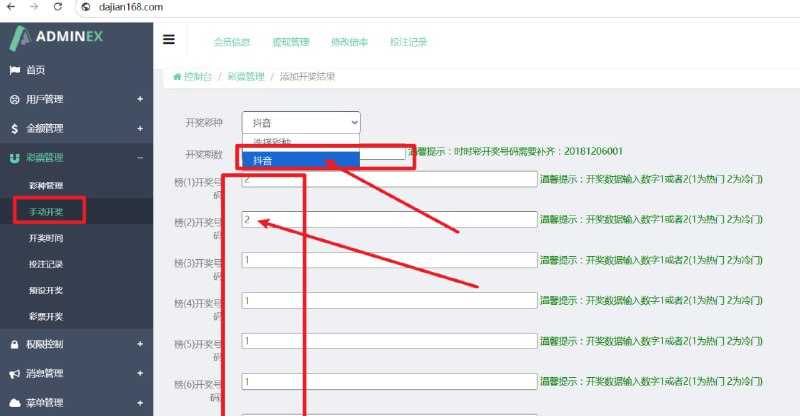Expand the 用户管理 plus expander

140,99
